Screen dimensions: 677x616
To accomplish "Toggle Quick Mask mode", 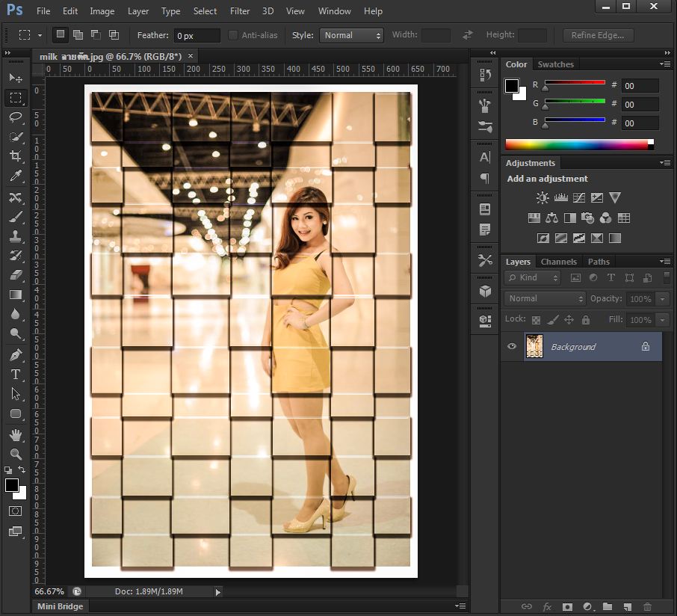I will (x=15, y=511).
